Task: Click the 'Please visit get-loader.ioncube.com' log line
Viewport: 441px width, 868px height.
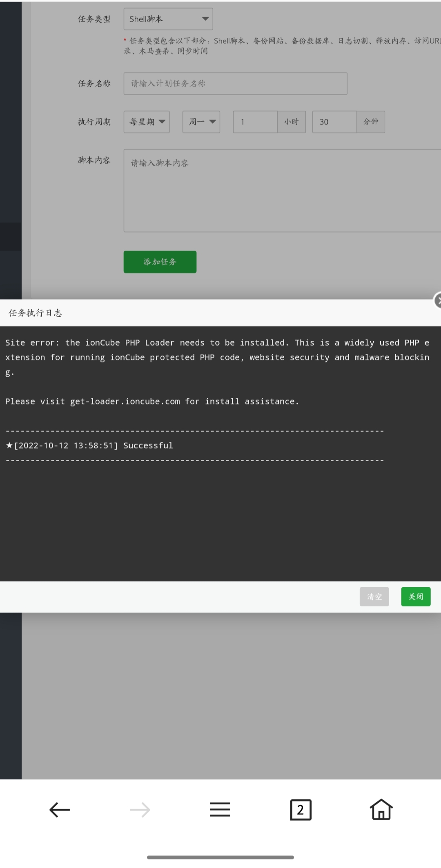Action: (152, 402)
